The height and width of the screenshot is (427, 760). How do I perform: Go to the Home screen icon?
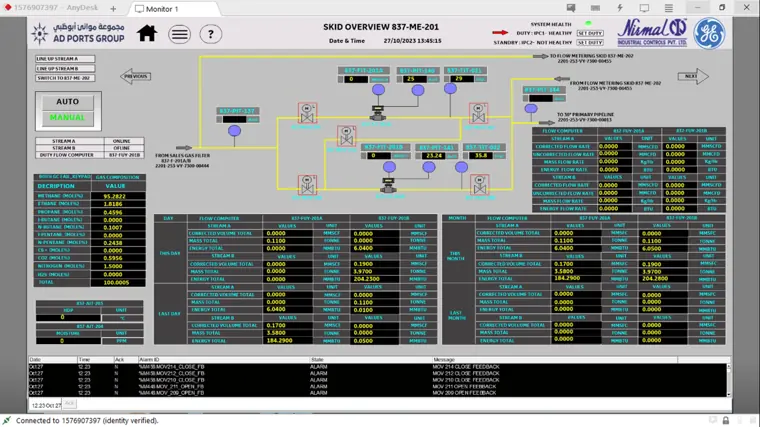pos(146,33)
